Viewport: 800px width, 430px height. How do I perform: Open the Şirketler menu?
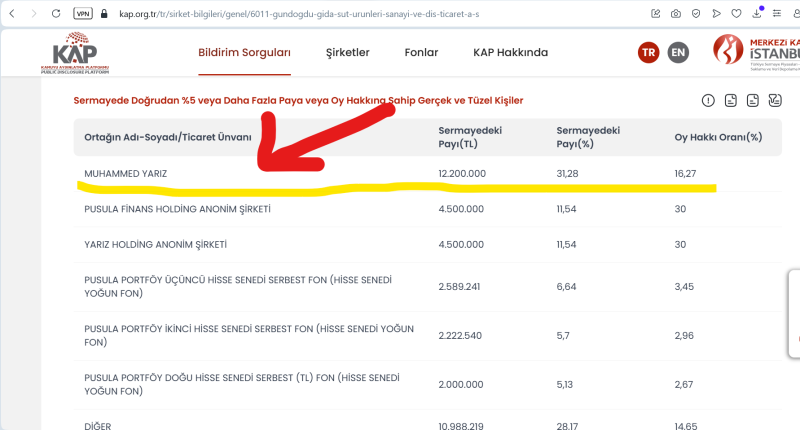pyautogui.click(x=348, y=52)
